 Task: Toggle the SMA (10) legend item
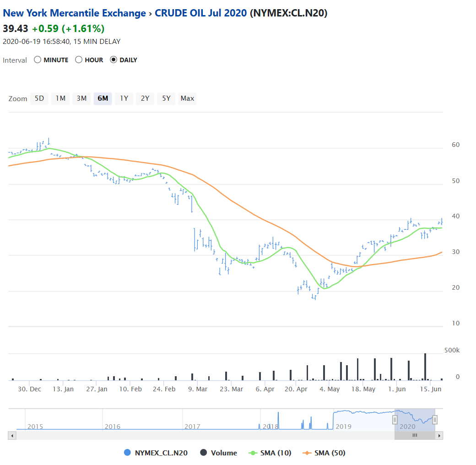(x=270, y=453)
